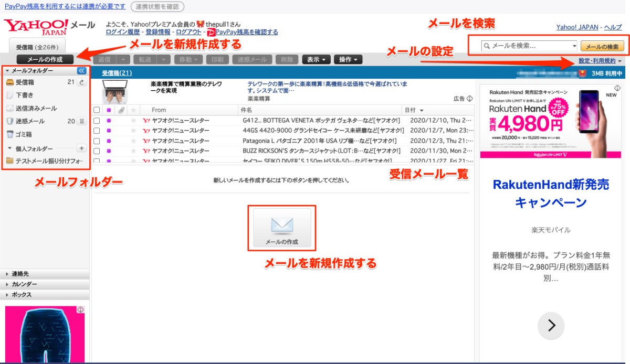The height and width of the screenshot is (364, 630).
Task: Click the paperclip attachment column icon
Action: point(121,110)
